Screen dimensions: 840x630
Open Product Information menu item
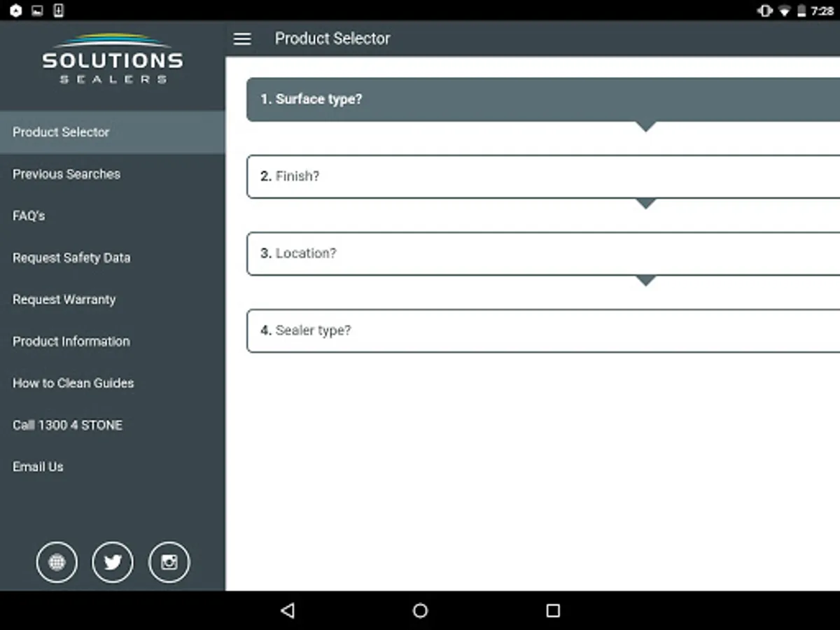coord(113,342)
